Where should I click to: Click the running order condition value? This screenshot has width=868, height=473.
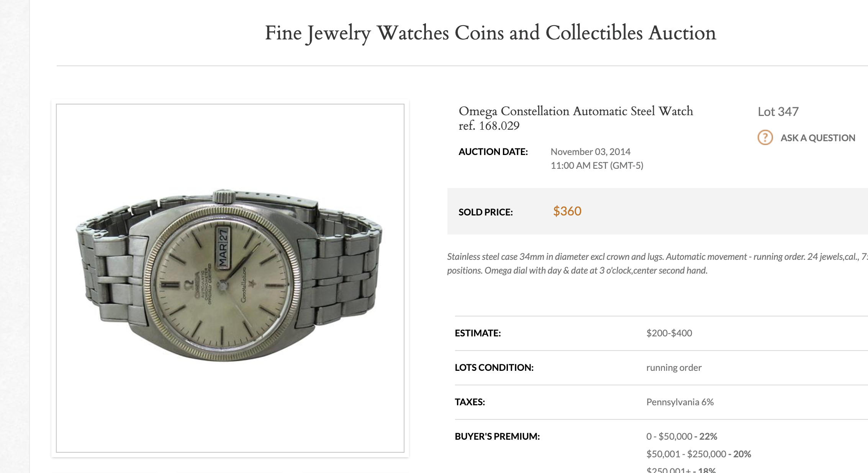coord(673,367)
